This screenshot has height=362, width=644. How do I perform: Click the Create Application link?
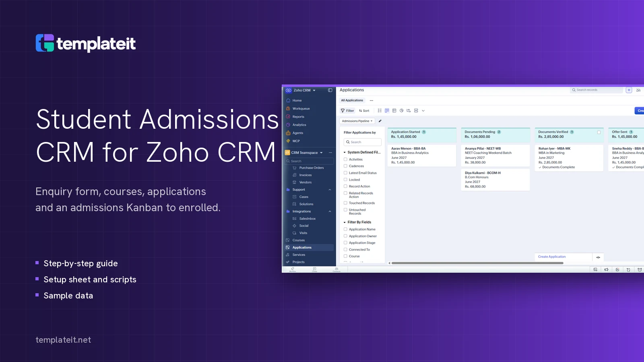coord(552,257)
